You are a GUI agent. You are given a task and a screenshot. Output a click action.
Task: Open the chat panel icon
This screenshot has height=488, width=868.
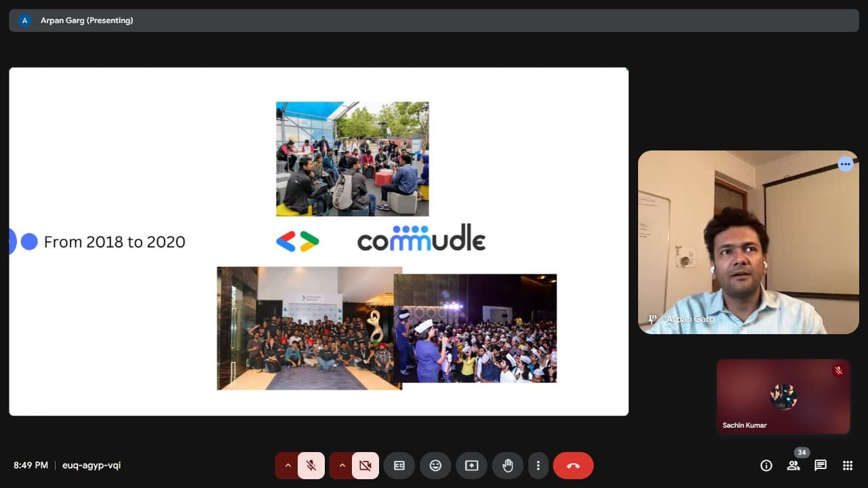(x=820, y=466)
